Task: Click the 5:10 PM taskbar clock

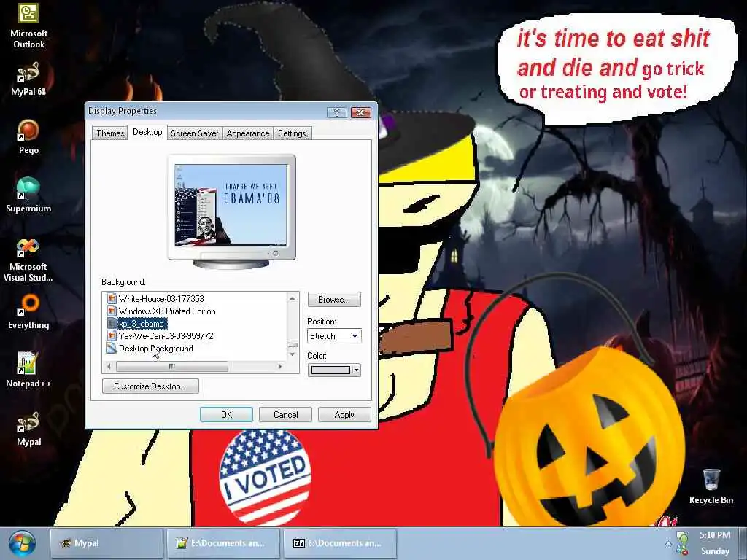Action: pos(715,535)
